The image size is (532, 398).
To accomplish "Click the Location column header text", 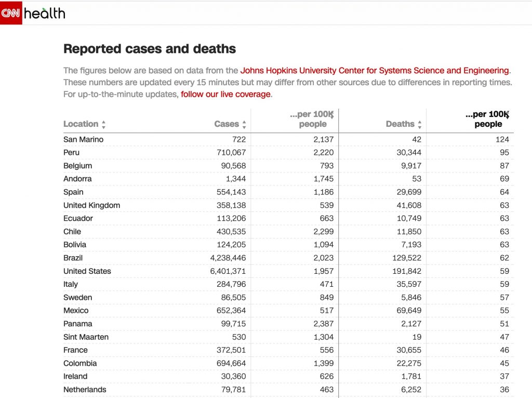I will point(81,124).
